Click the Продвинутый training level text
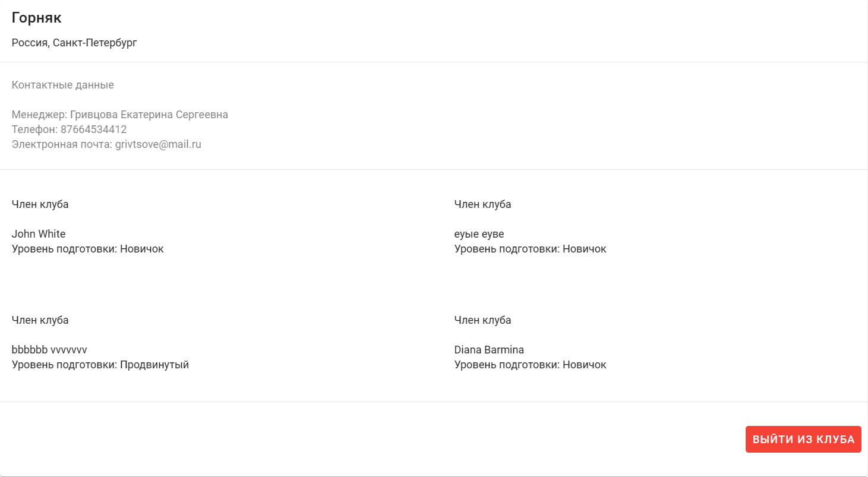 154,365
